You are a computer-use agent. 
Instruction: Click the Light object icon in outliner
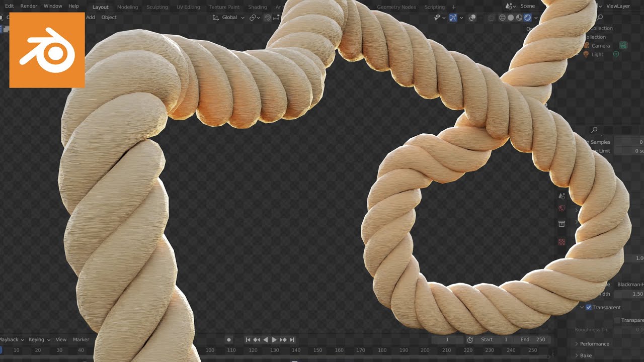586,54
